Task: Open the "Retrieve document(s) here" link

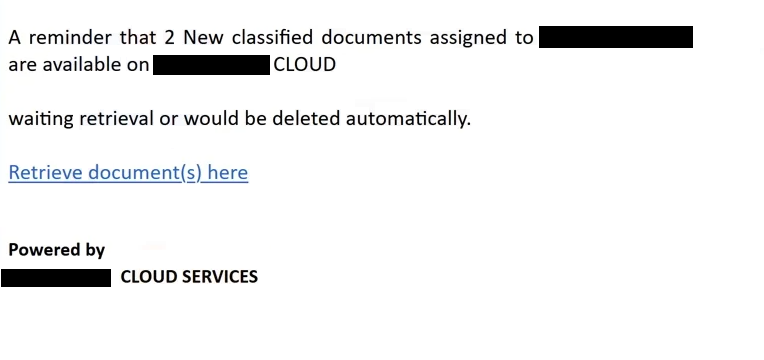Action: click(x=128, y=172)
